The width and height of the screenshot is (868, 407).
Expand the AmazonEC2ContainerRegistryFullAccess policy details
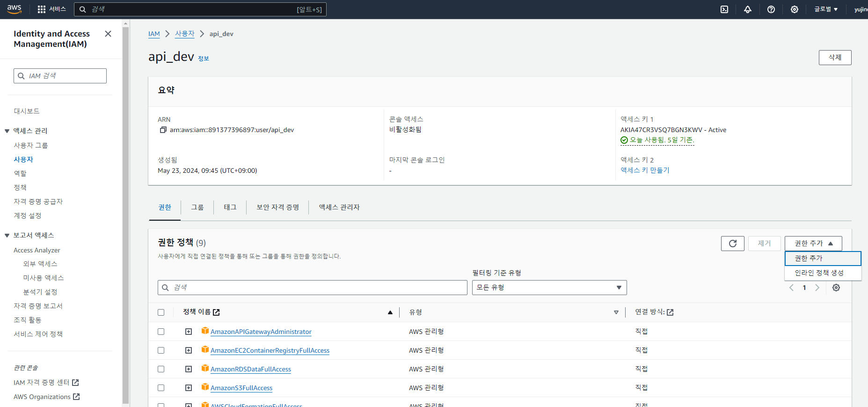click(189, 350)
